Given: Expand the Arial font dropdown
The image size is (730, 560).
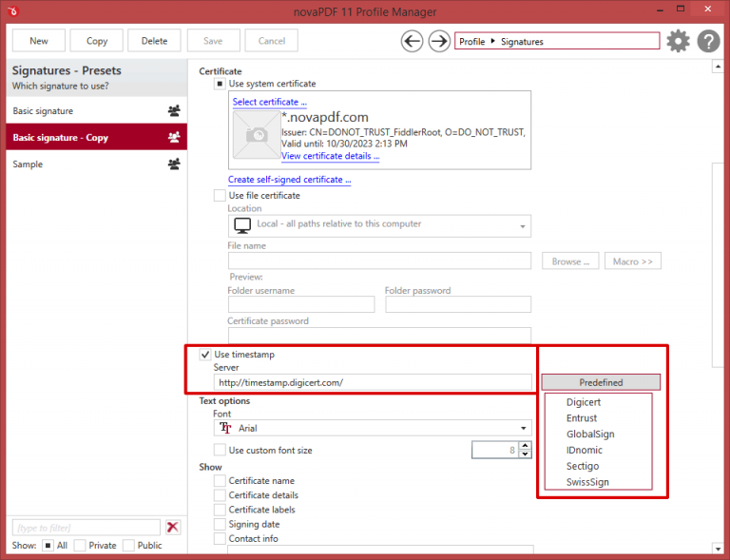Looking at the screenshot, I should [523, 429].
